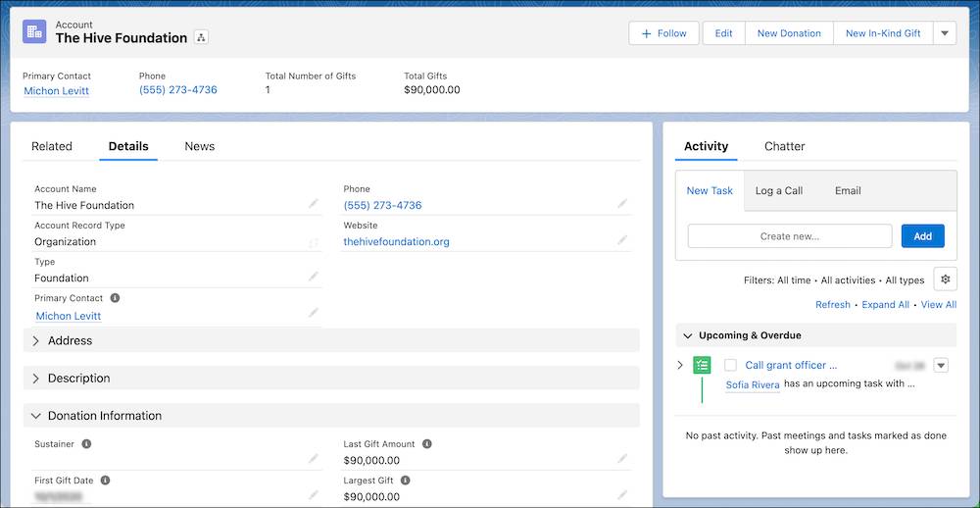This screenshot has width=980, height=508.
Task: Open thehivefoundation.org website link
Action: click(x=396, y=241)
